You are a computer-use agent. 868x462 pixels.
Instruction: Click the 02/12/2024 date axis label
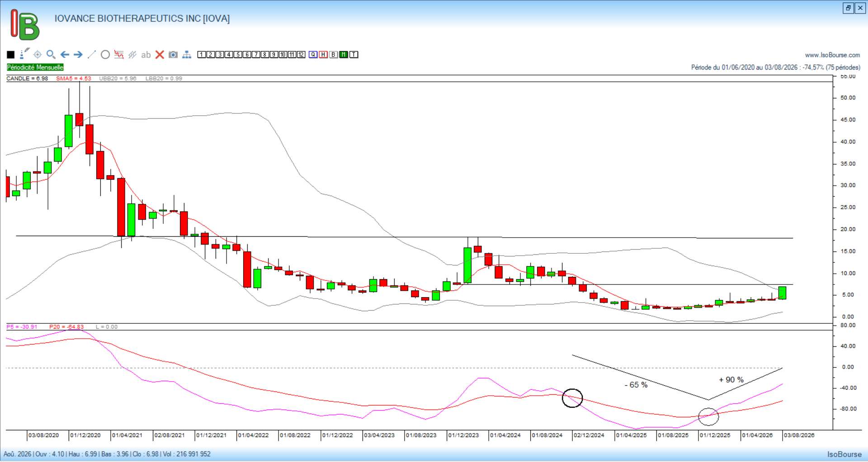(589, 435)
